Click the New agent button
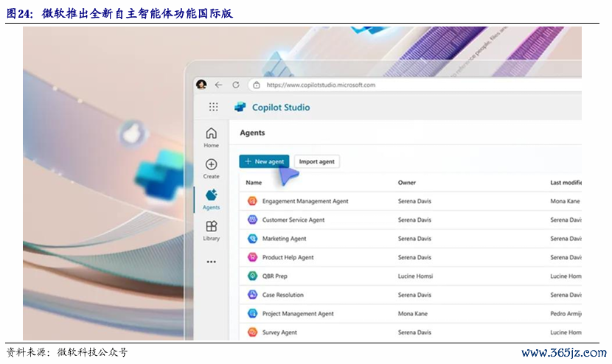 point(264,161)
